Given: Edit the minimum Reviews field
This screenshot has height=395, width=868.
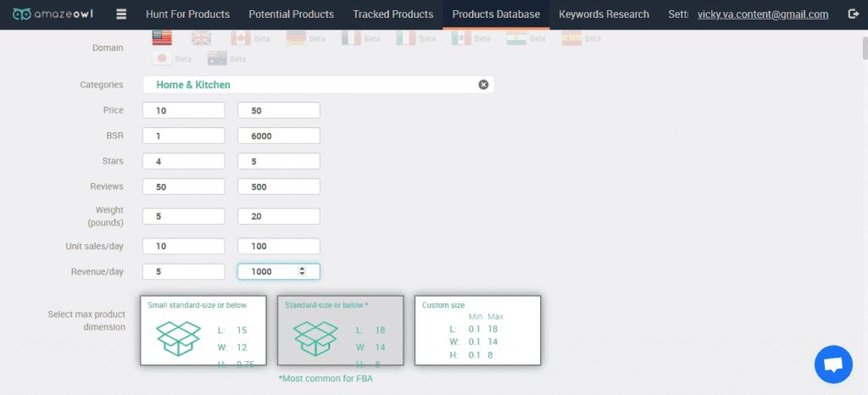Looking at the screenshot, I should [184, 186].
